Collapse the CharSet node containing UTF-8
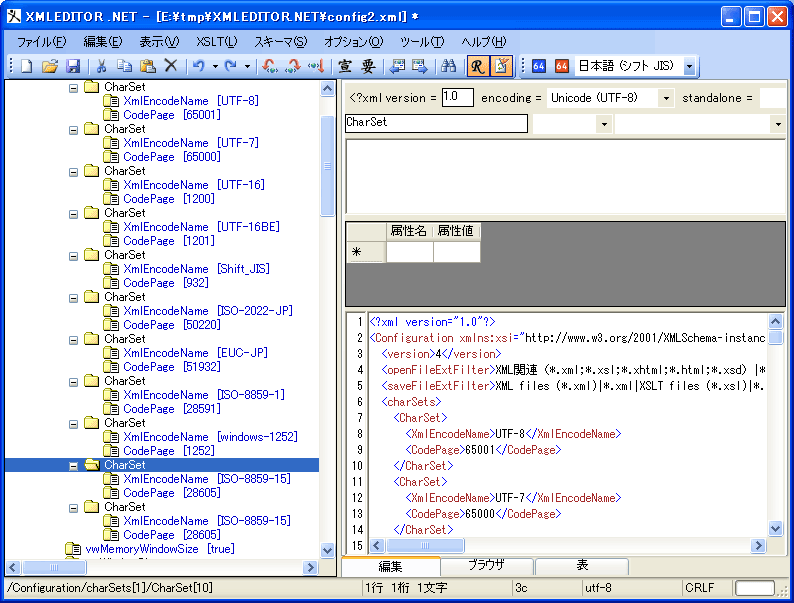The height and width of the screenshot is (603, 794). 73,88
